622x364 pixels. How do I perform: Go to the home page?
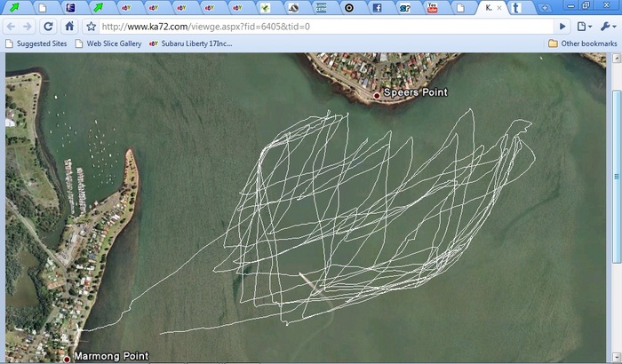coord(69,27)
